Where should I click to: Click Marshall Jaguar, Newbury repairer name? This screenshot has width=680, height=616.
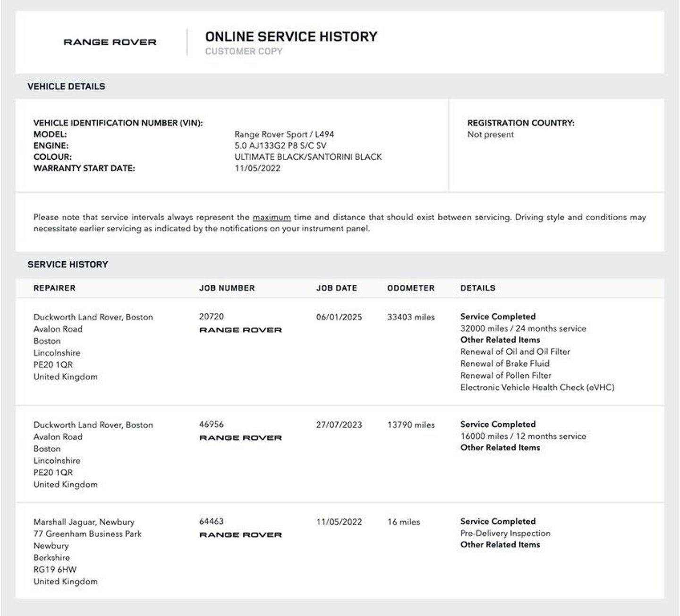[x=84, y=522]
